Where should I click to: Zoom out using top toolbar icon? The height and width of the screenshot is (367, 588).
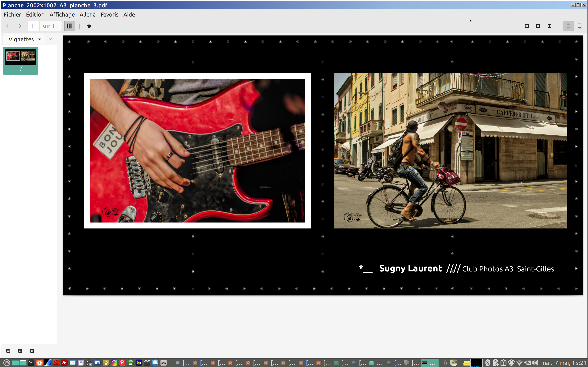[527, 26]
